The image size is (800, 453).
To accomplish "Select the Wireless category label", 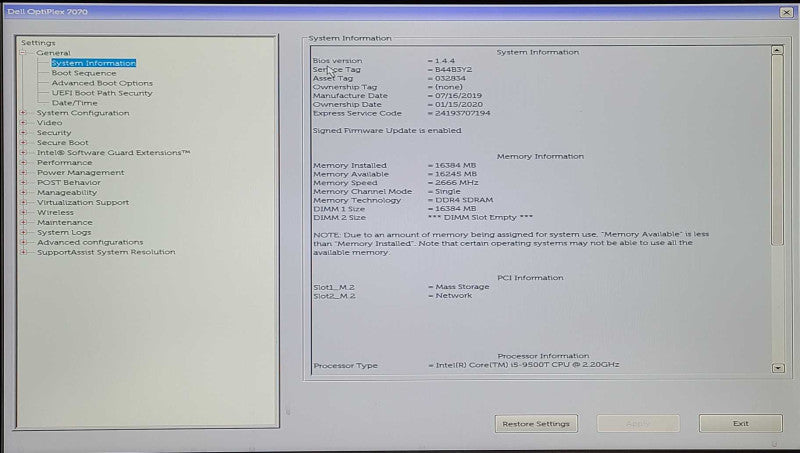I will 55,212.
